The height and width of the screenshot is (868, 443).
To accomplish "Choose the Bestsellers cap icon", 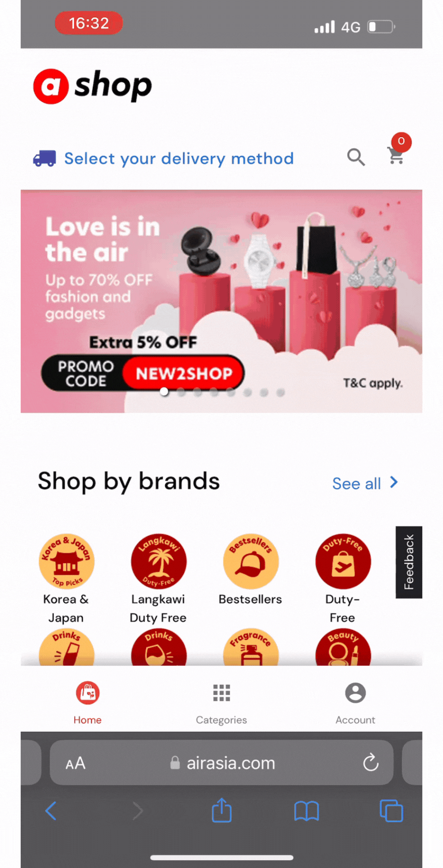I will point(251,561).
